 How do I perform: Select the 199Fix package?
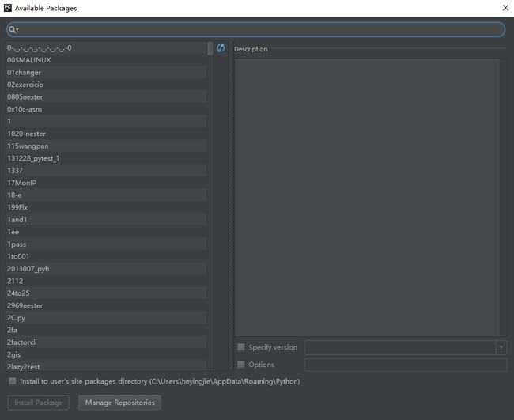[107, 207]
